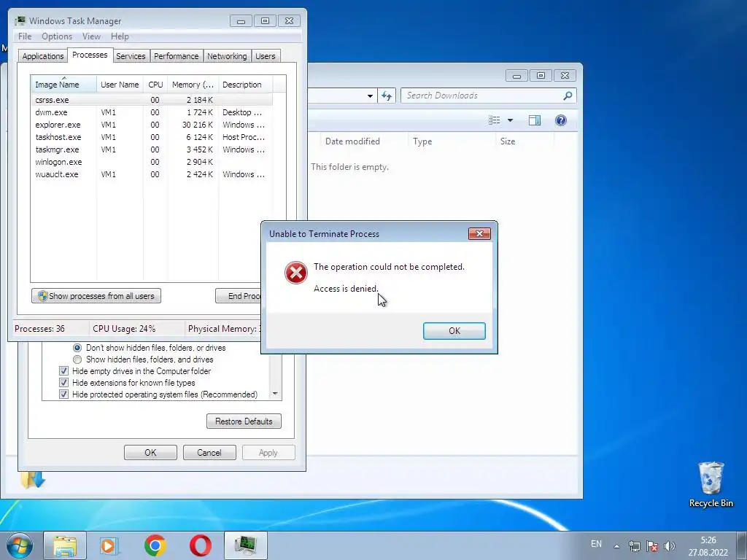Show hidden tray icons arrow
747x560 pixels.
[616, 546]
